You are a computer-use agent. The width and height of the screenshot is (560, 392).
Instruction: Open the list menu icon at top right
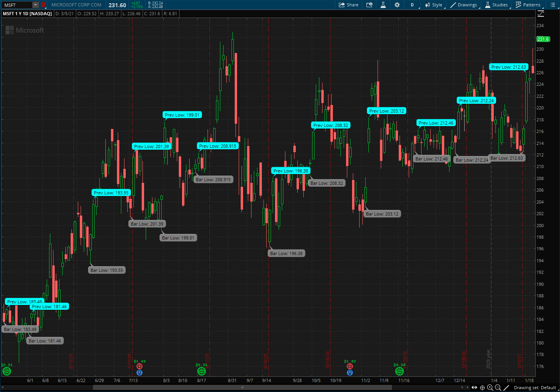tap(553, 5)
